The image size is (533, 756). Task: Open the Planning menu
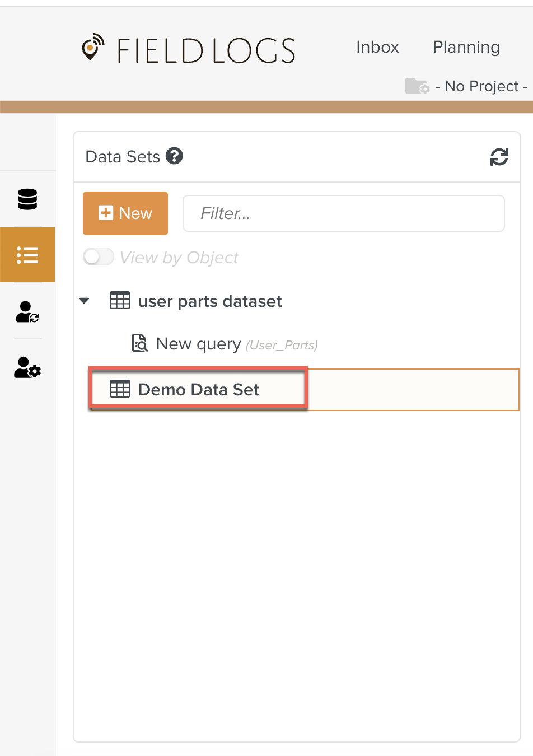tap(466, 47)
